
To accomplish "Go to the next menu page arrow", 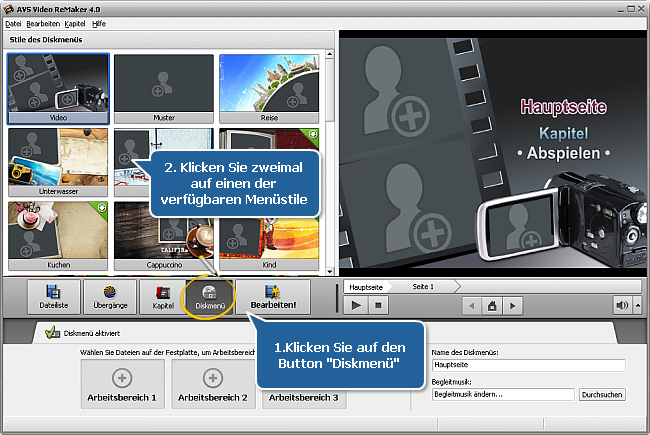I will click(x=511, y=305).
